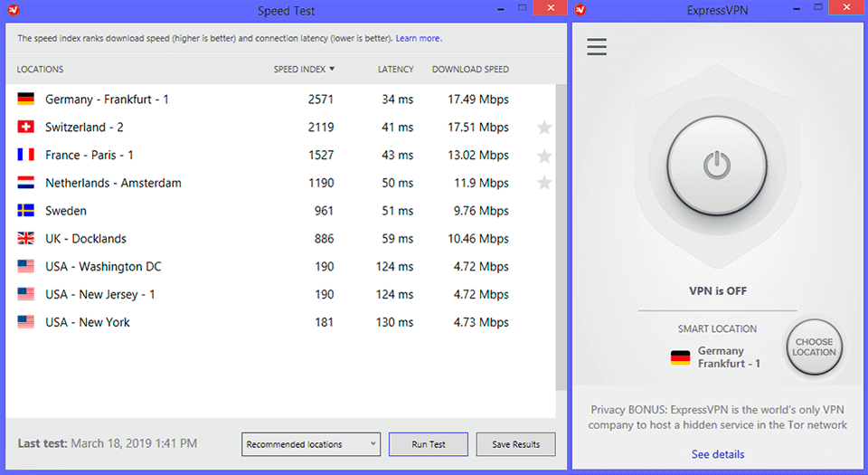Favorite France - Paris - 1 with its star

[x=544, y=156]
